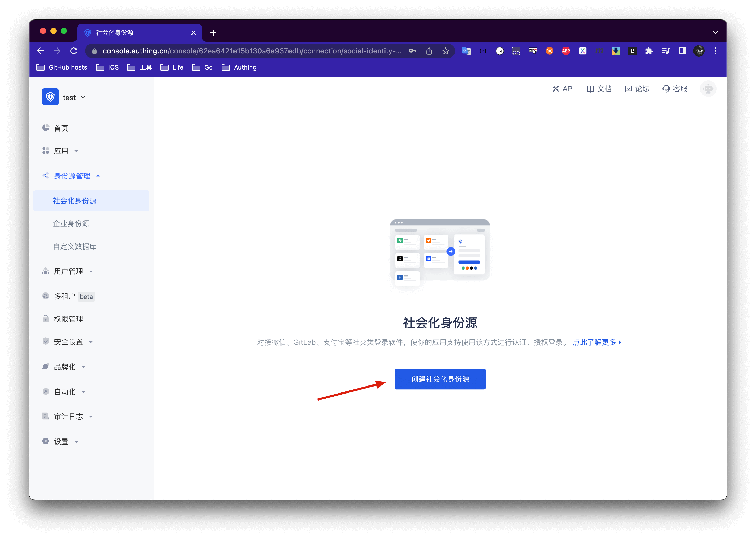The width and height of the screenshot is (756, 538).
Task: Click the Authing shield logo icon
Action: (50, 97)
